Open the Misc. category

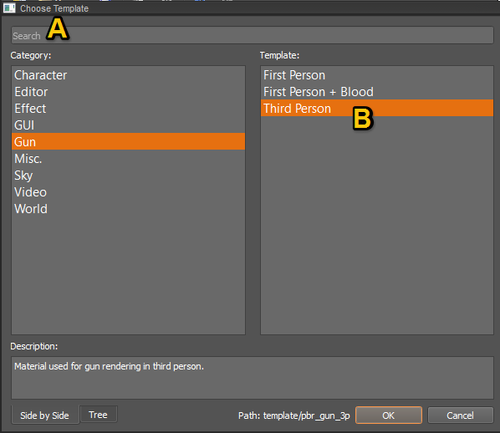pyautogui.click(x=128, y=159)
